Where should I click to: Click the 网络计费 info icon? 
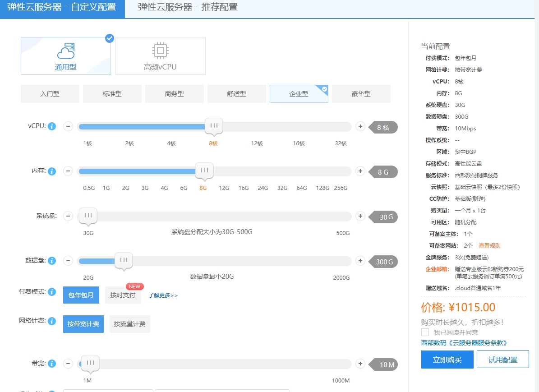pos(52,321)
